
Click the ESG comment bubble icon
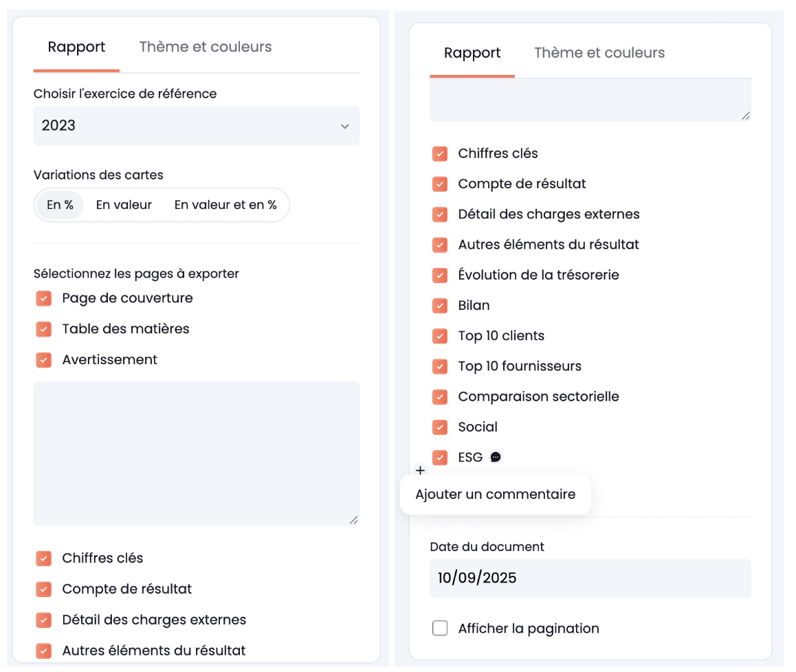tap(496, 458)
